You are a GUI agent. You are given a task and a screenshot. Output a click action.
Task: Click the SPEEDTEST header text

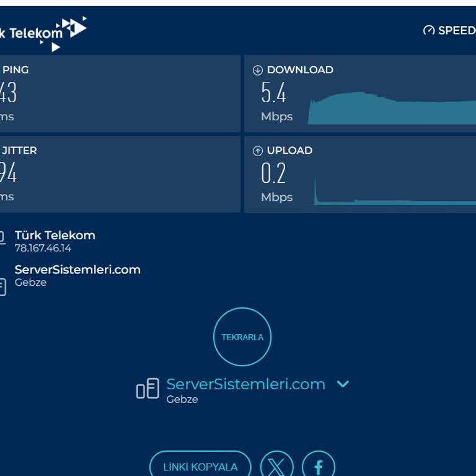tap(457, 30)
